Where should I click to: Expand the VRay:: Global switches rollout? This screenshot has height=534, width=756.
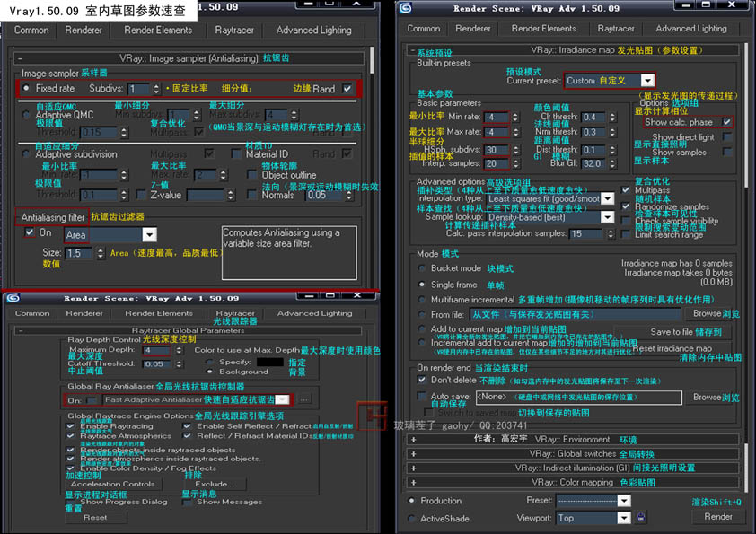tap(574, 454)
